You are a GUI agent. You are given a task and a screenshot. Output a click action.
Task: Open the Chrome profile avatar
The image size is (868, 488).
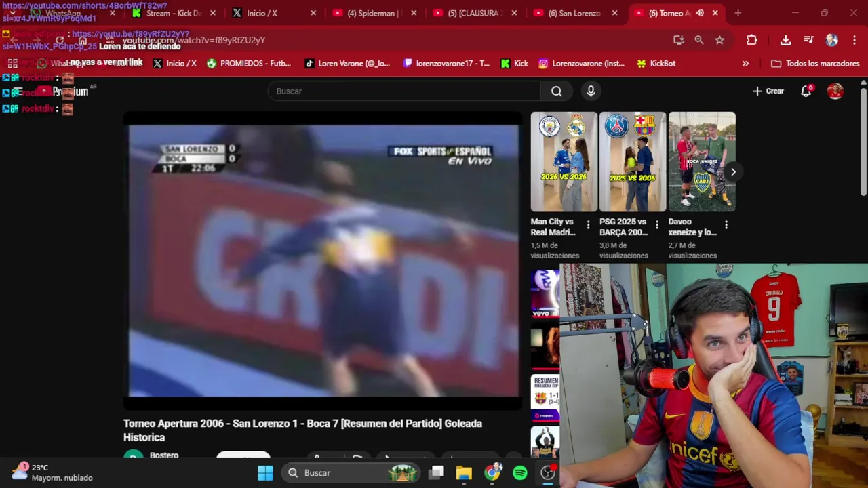tap(832, 40)
